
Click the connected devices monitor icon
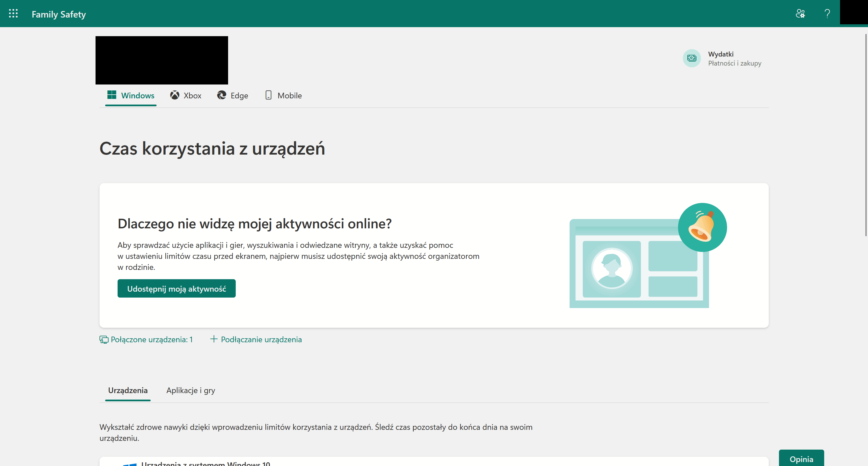[x=104, y=339]
